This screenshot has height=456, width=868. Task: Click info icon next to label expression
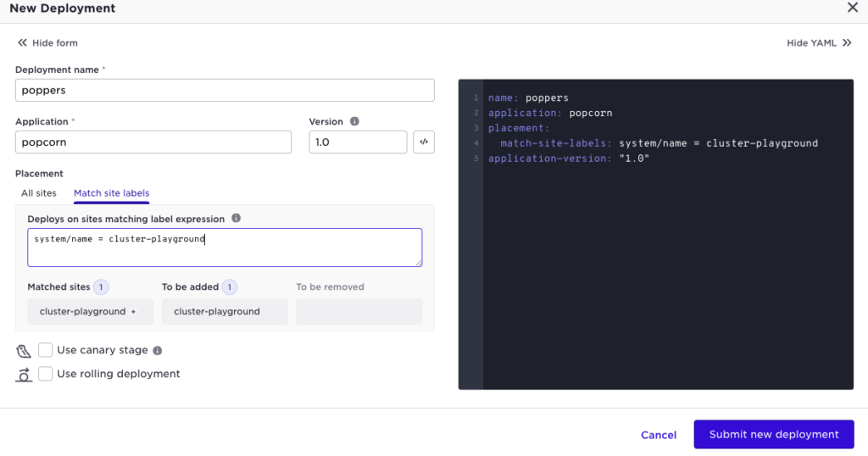(x=236, y=218)
